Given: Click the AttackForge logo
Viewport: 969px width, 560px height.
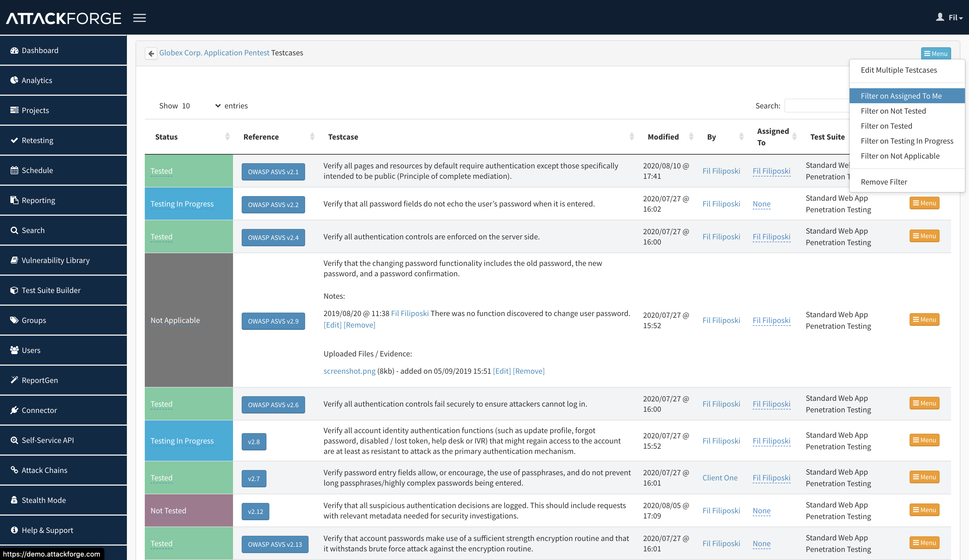Looking at the screenshot, I should click(x=63, y=18).
